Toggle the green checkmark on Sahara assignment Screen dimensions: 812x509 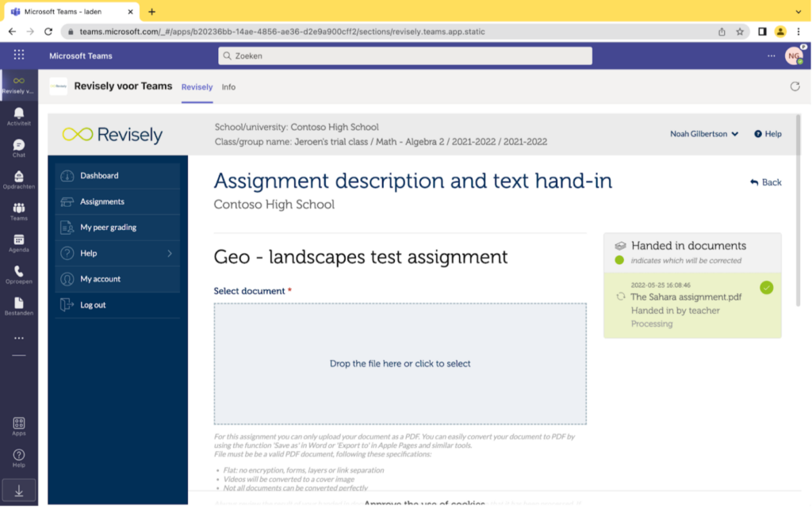pyautogui.click(x=766, y=289)
